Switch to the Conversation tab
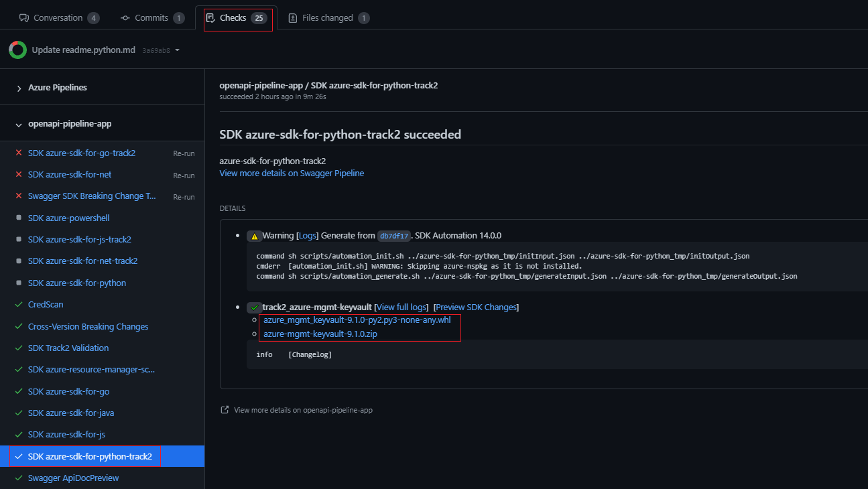 click(59, 18)
